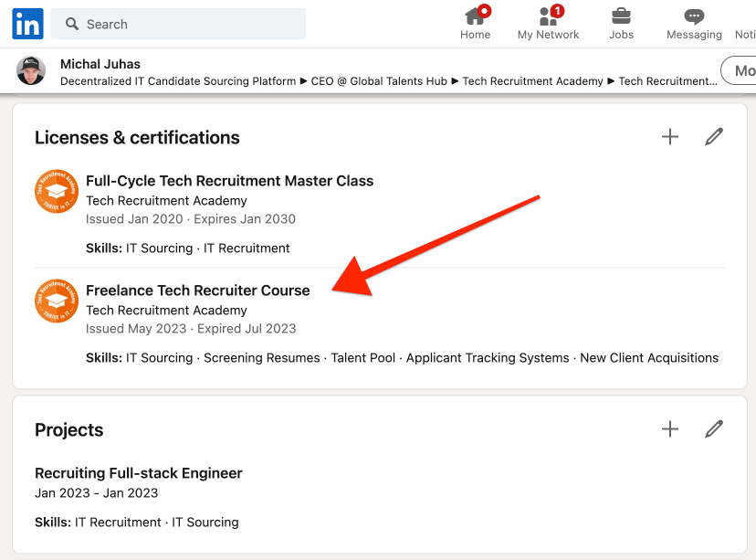
Task: Click logo beside Full-Cycle Tech Recruitment Master Class
Action: pos(57,191)
